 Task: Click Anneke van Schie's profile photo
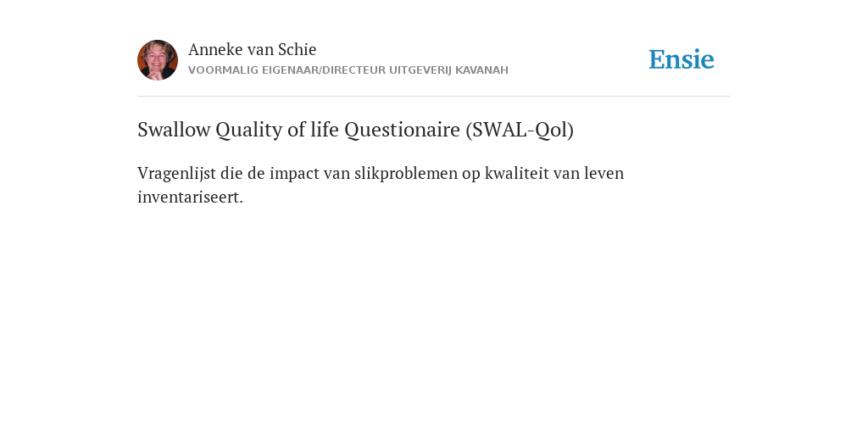(158, 60)
